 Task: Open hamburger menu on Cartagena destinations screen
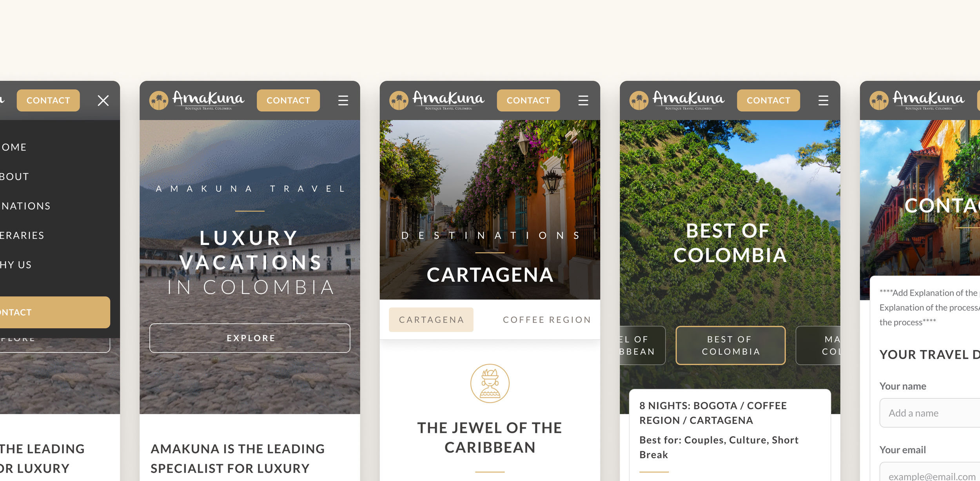(583, 101)
